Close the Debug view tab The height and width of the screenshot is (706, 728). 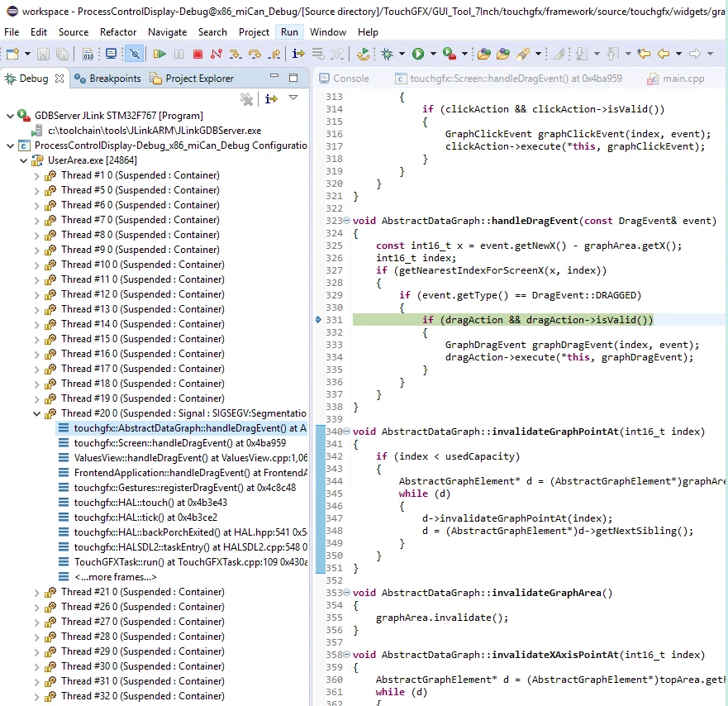(x=59, y=79)
